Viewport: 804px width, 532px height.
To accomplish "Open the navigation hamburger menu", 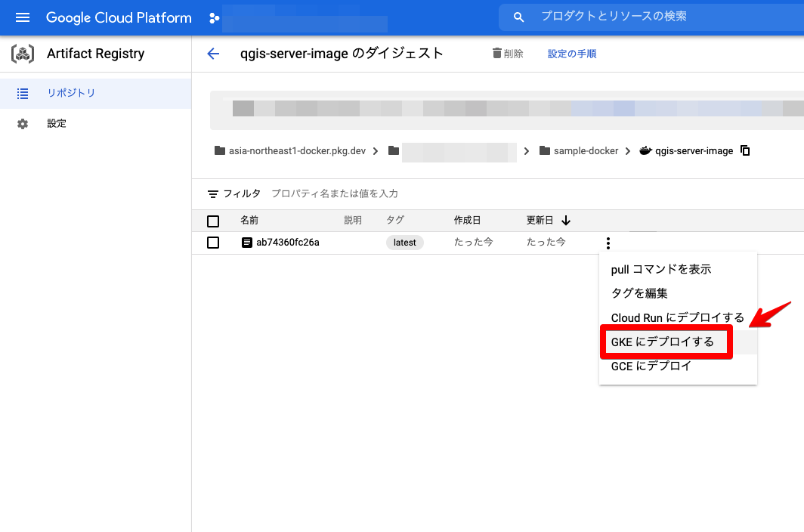I will [22, 17].
